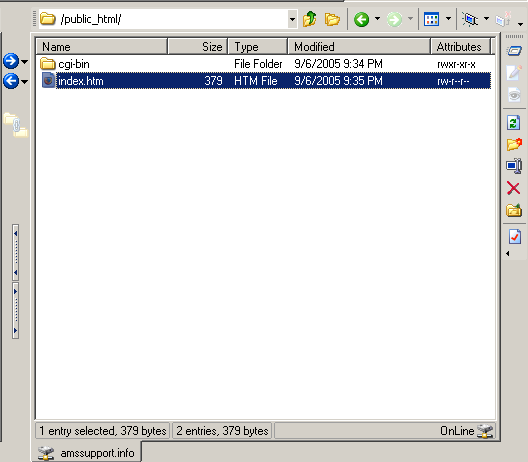Click the parent directory up-arrow folder icon
Viewport: 528px width, 462px height.
[309, 19]
